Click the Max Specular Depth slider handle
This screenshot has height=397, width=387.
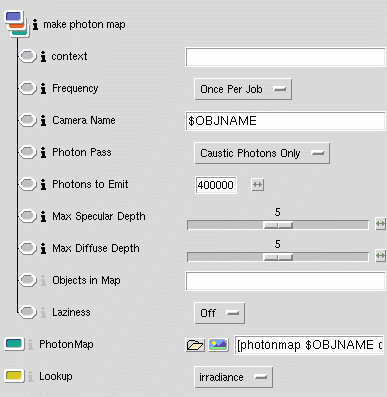coord(278,225)
